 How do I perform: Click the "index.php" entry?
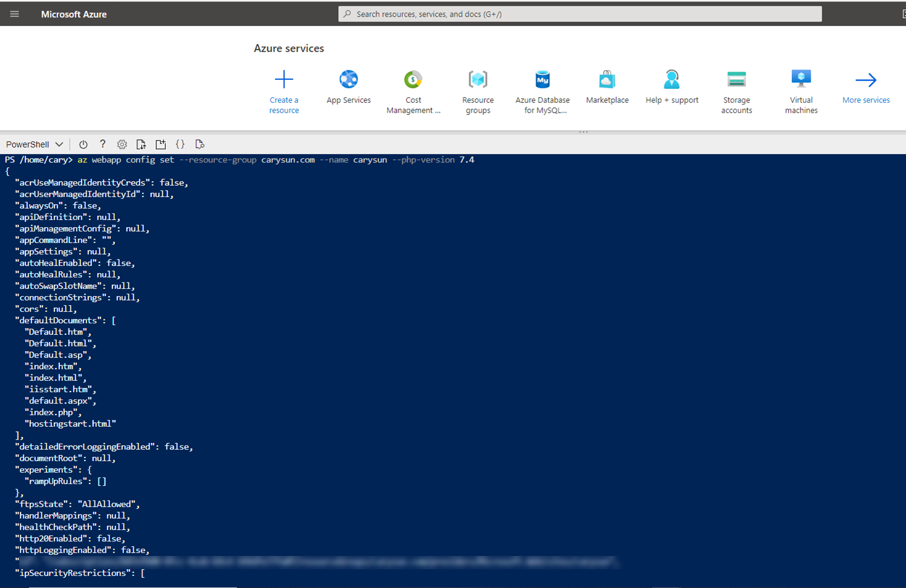(53, 413)
